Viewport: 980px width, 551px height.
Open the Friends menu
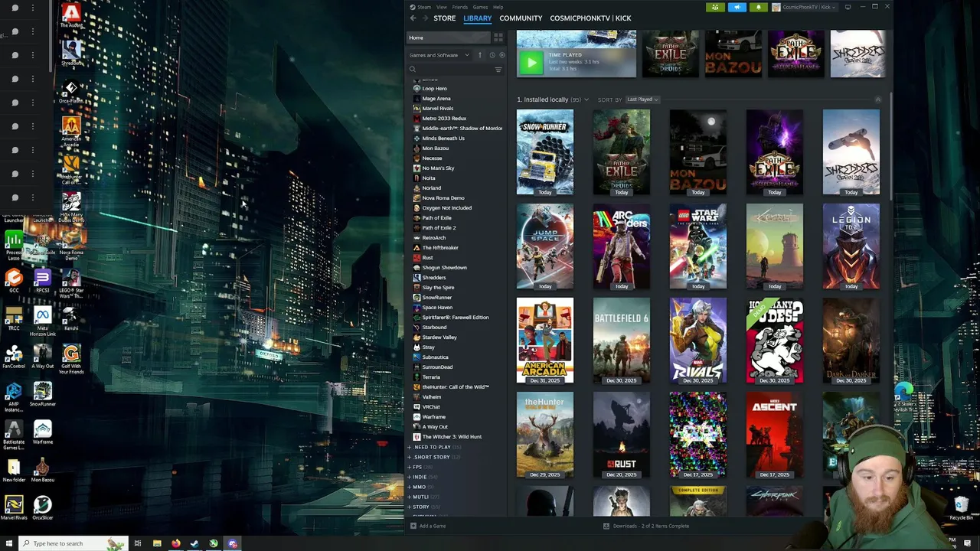459,7
